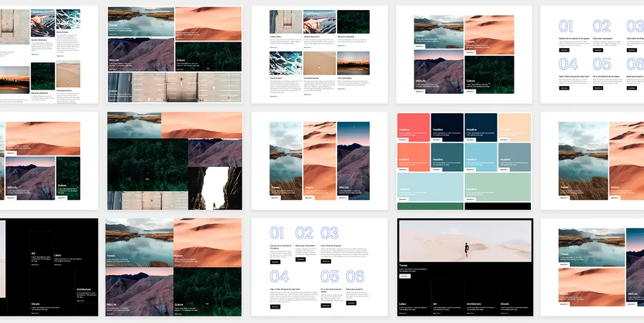This screenshot has height=323, width=644.
Task: Select the orange Headline tile in the color tiles card
Action: coord(413,157)
